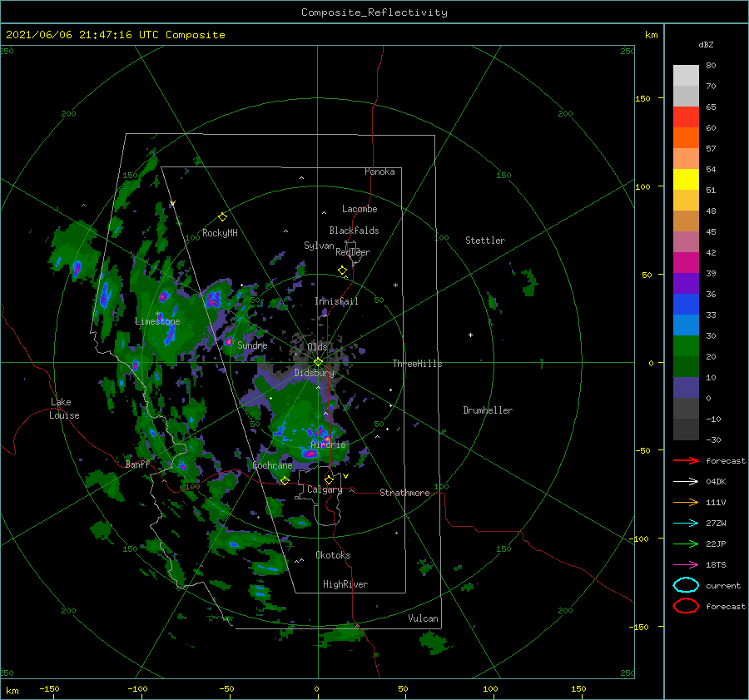749x700 pixels.
Task: Click the Olds city label
Action: coord(317,346)
